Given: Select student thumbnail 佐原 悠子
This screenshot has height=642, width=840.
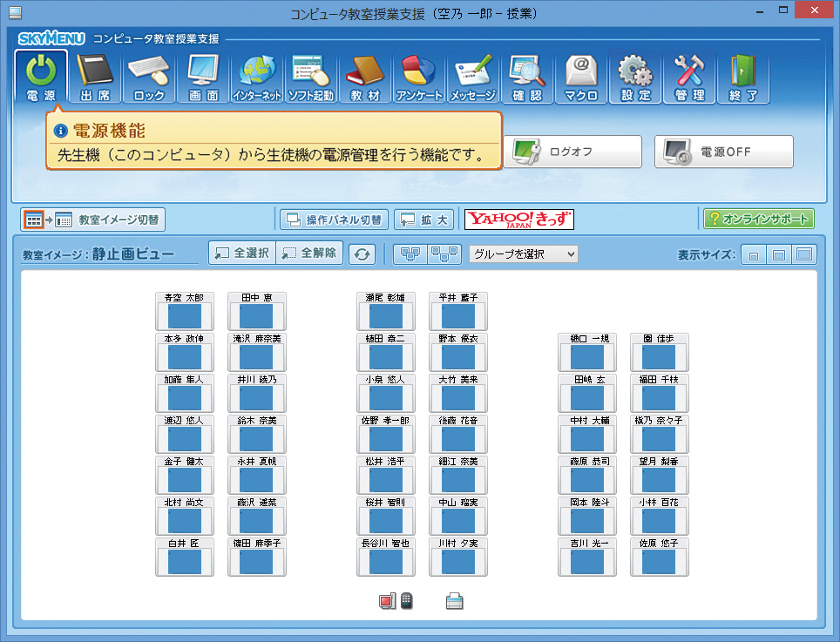Looking at the screenshot, I should point(660,557).
